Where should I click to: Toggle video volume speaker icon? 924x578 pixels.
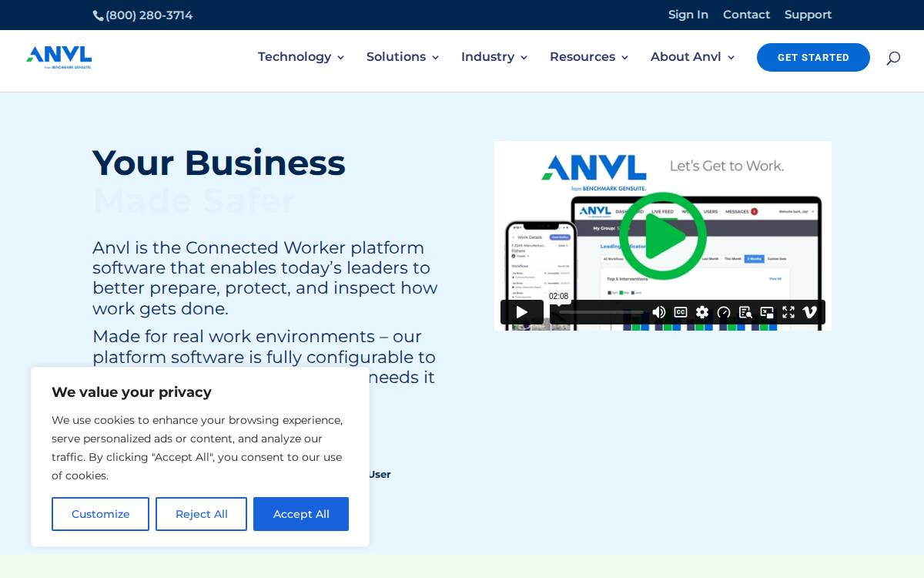click(659, 312)
